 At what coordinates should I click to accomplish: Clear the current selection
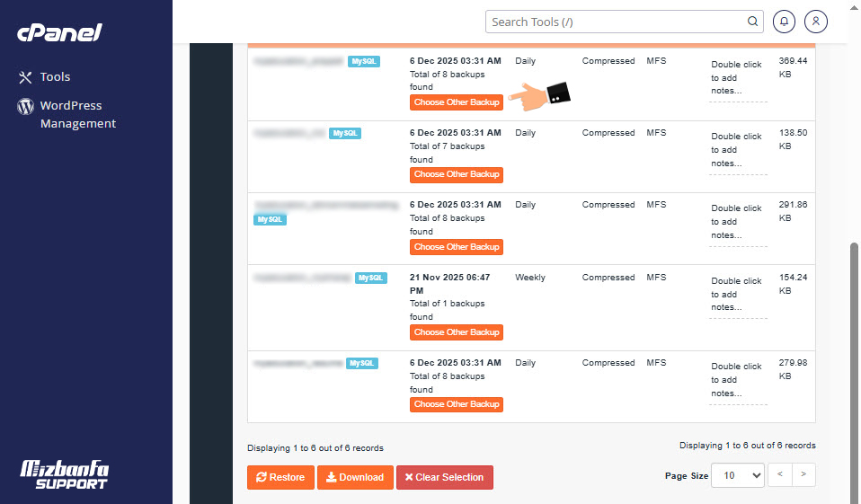[x=444, y=477]
